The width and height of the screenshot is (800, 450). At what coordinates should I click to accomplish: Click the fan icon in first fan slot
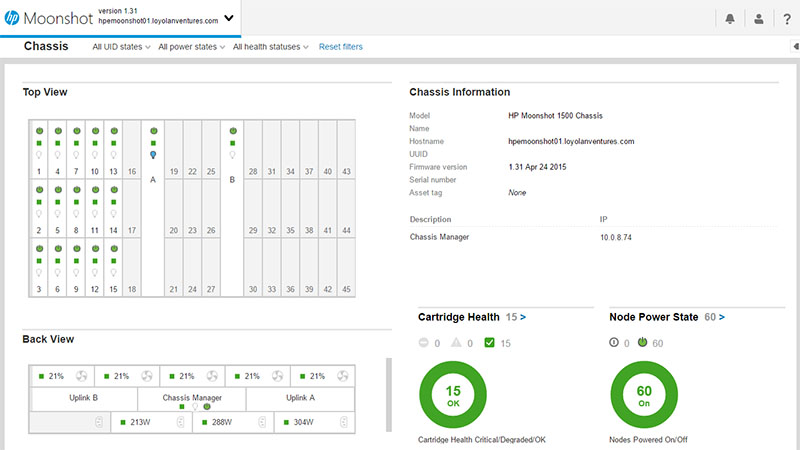[82, 376]
